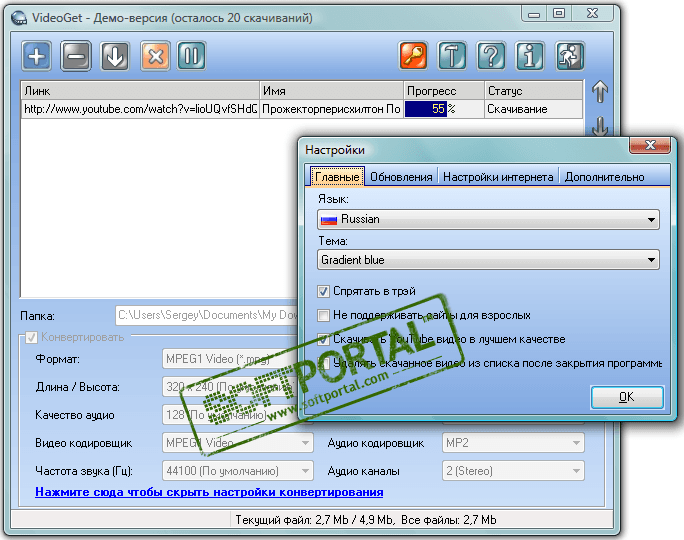Screen dimensions: 684x540
Task: Switch to the 'Обновления' tab
Action: coord(401,177)
